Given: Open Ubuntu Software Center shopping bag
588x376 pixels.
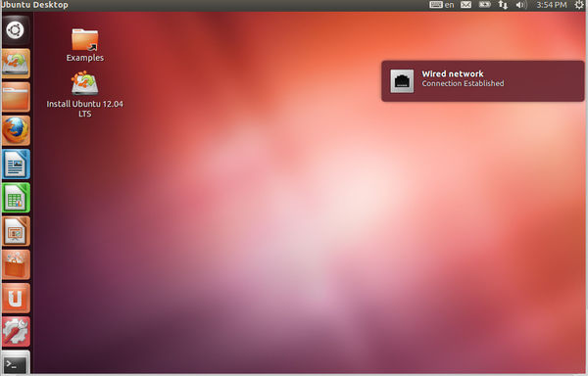Looking at the screenshot, I should pyautogui.click(x=16, y=264).
